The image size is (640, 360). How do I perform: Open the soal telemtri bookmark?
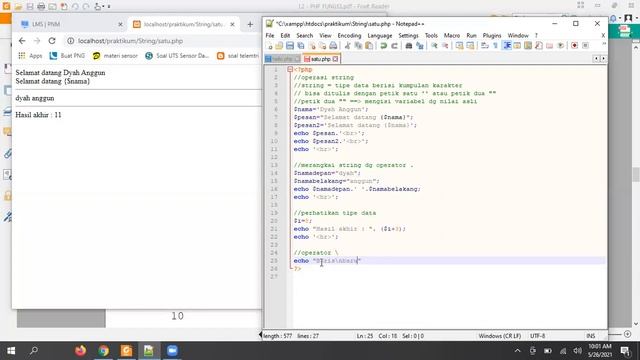point(238,56)
